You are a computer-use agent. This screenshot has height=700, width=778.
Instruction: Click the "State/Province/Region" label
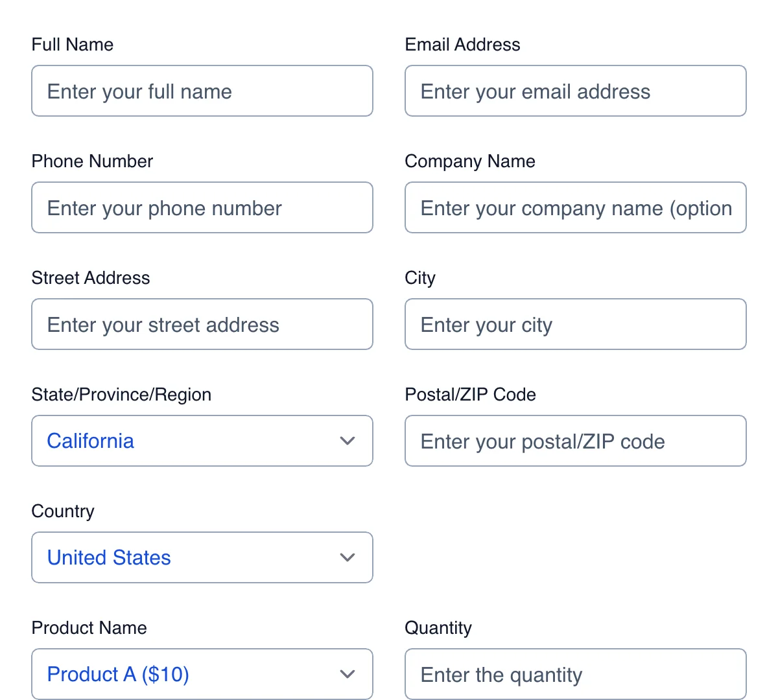(x=121, y=395)
